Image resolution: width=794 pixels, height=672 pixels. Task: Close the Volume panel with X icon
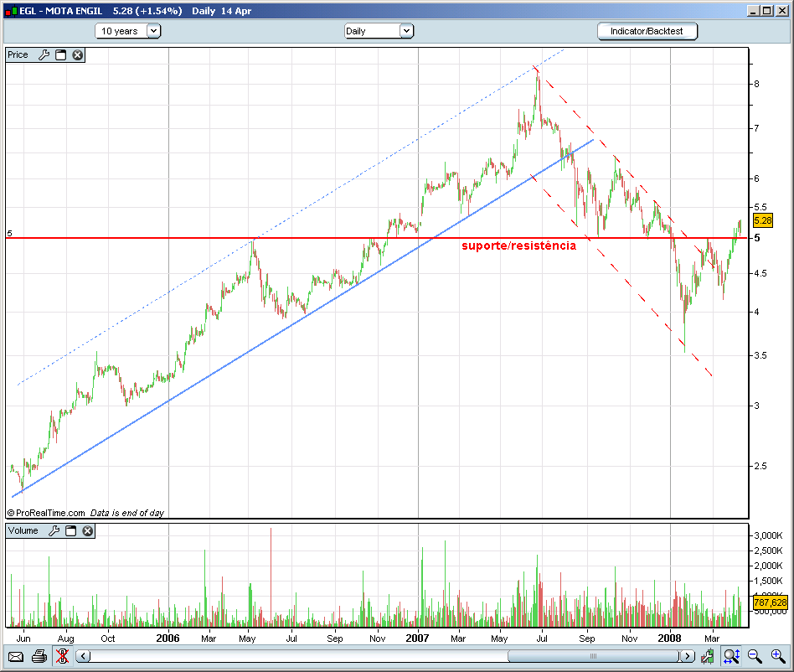(88, 530)
